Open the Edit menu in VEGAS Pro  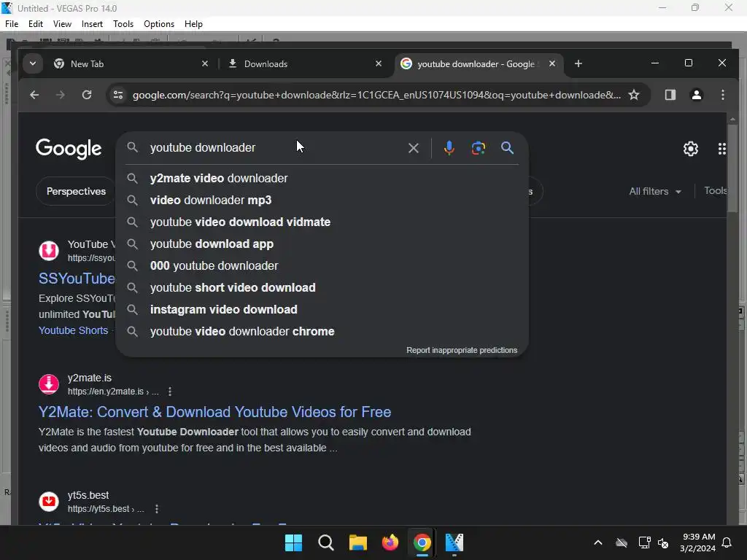click(36, 24)
